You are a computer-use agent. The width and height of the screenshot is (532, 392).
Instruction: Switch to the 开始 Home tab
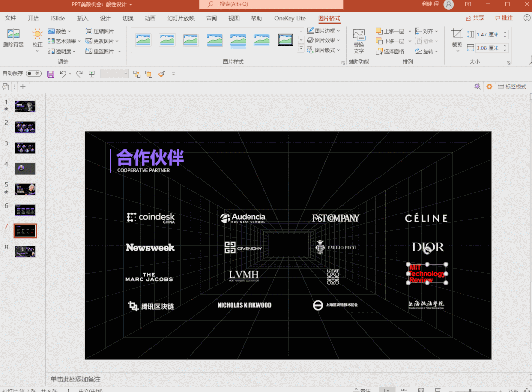[33, 18]
